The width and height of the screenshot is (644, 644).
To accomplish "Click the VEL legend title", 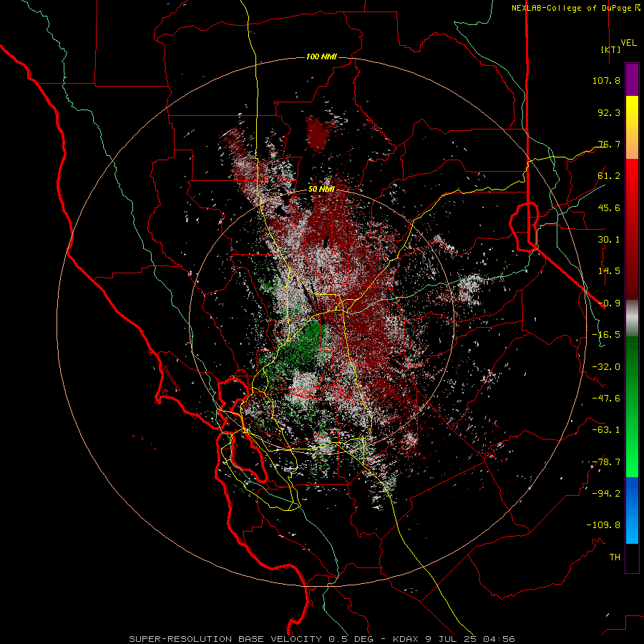I will [628, 43].
